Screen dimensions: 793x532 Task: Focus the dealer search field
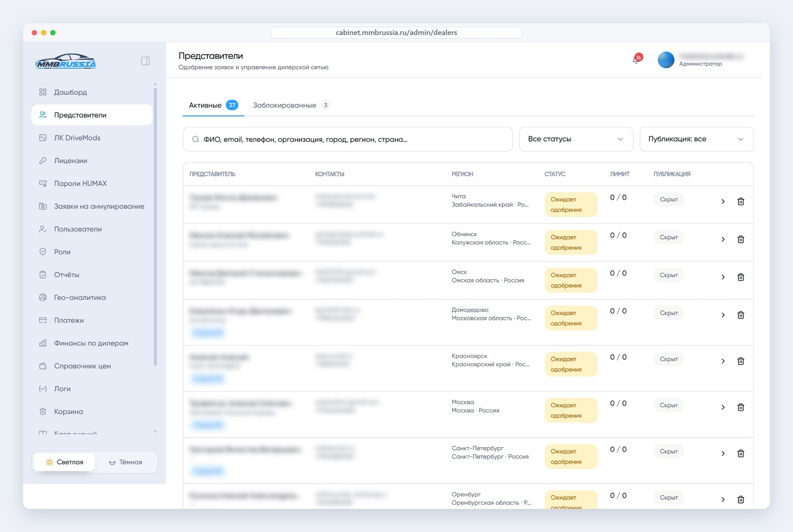pyautogui.click(x=348, y=139)
